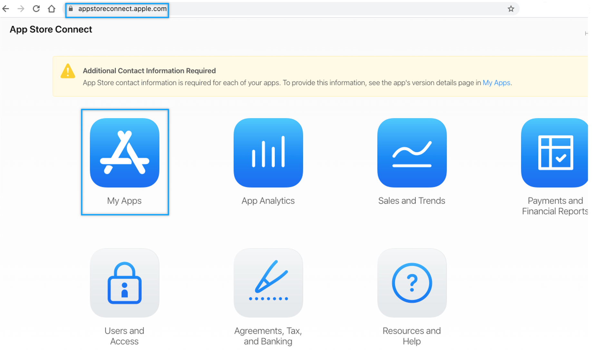This screenshot has height=364, width=592.
Task: Bookmark this page with the star icon
Action: pyautogui.click(x=511, y=9)
